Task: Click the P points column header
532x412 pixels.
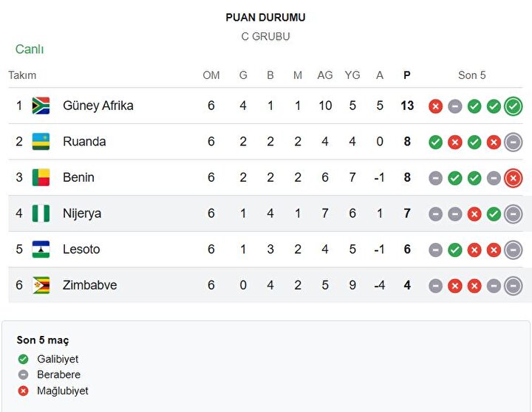Action: click(x=407, y=75)
